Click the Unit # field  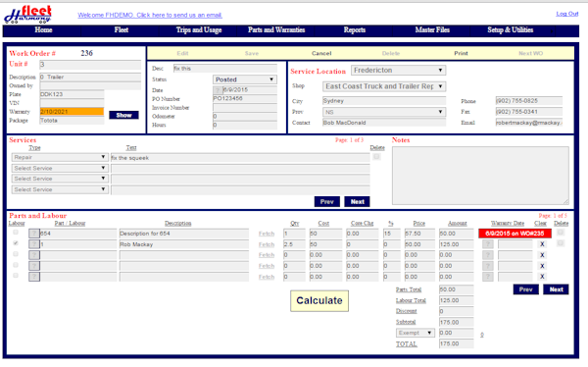[90, 64]
